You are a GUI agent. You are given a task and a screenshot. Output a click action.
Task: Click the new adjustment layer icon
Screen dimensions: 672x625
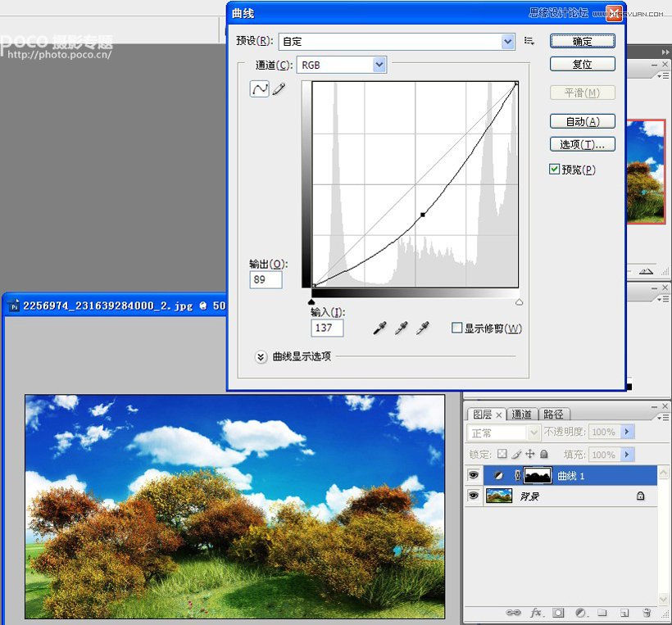pos(580,613)
